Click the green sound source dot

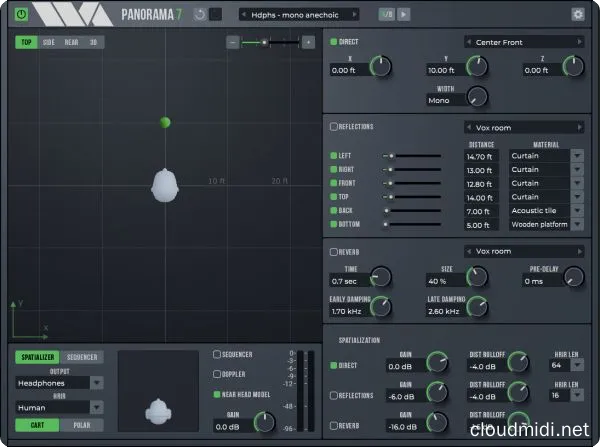pos(165,122)
